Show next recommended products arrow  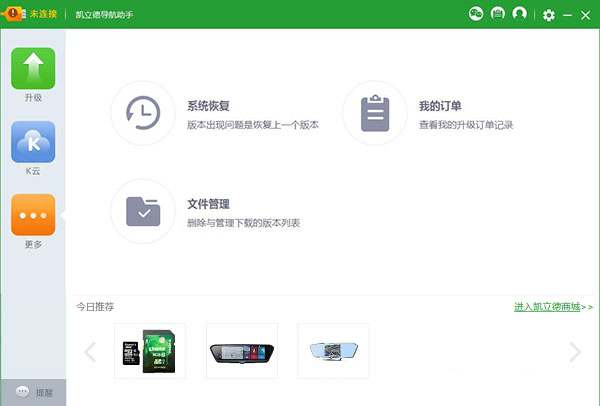click(x=575, y=352)
